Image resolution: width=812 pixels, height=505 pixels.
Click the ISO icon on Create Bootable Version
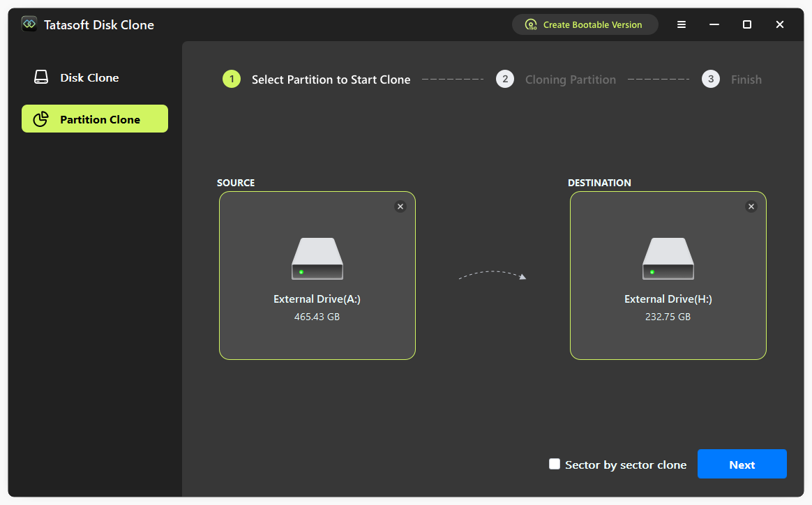coord(532,24)
